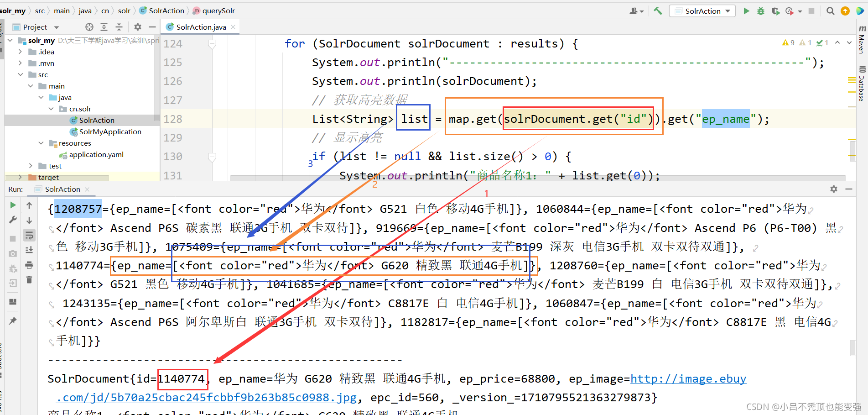Viewport: 868px width, 415px height.
Task: Clear console with trash icon
Action: (x=29, y=279)
